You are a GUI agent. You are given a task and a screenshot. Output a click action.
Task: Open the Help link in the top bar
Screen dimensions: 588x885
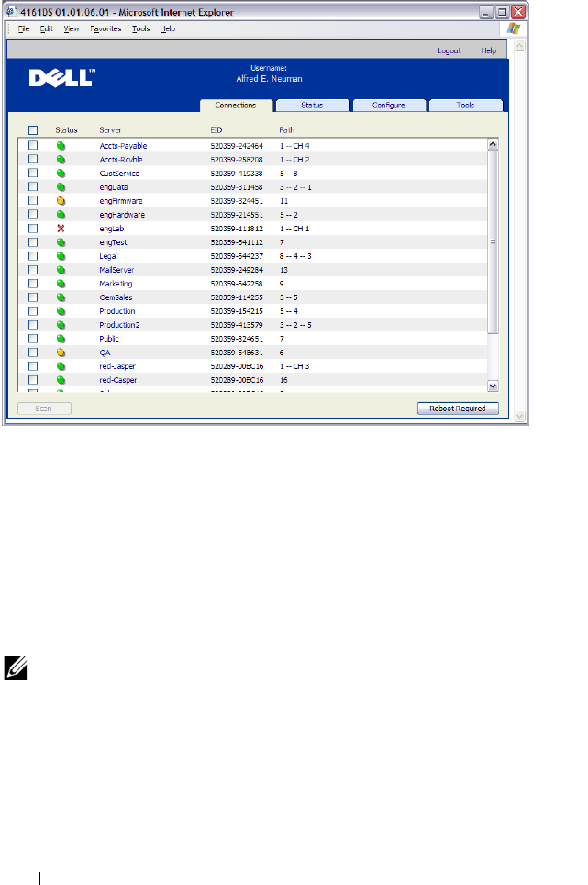click(489, 50)
